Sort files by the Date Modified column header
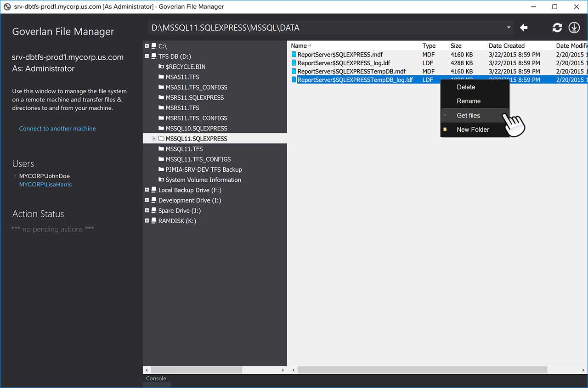 [x=571, y=45]
